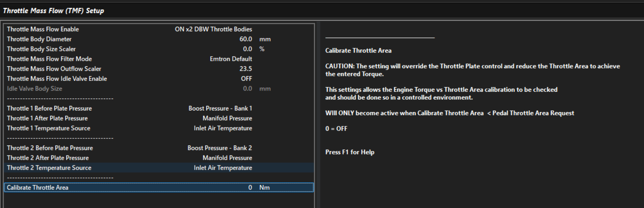The image size is (644, 208).
Task: Select Throttle Mass Flow Outflow Scaler row
Action: pos(159,69)
